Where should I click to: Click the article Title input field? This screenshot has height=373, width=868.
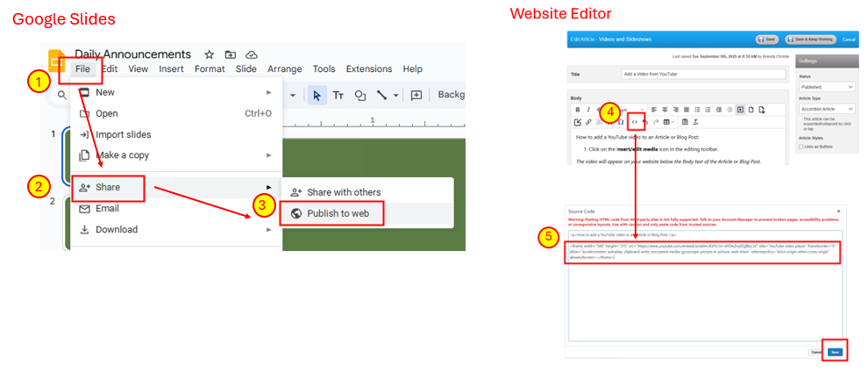703,74
